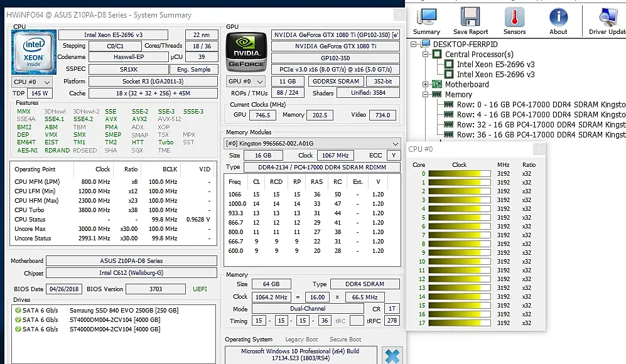626x364 pixels.
Task: Click the Core 9 clock bar
Action: 460,253
